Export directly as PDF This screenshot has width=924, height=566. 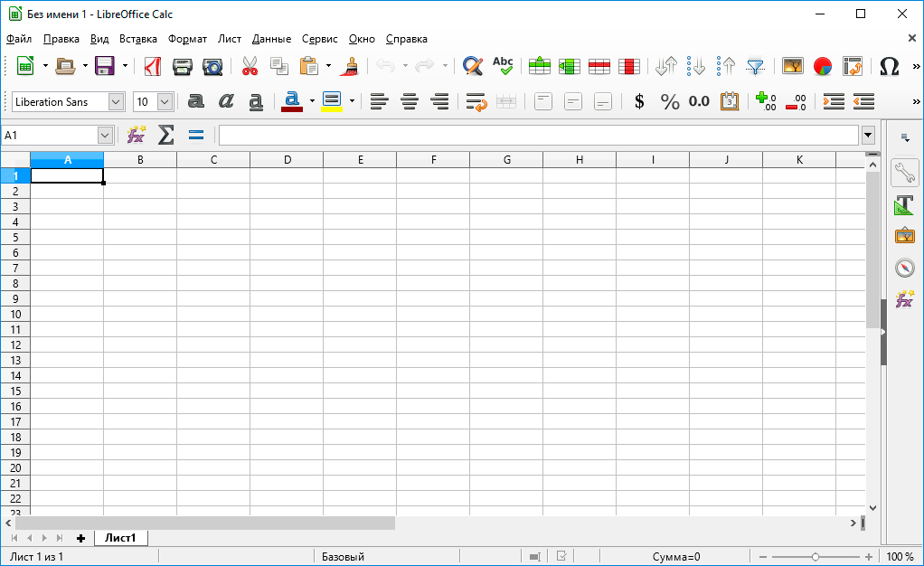pyautogui.click(x=153, y=66)
